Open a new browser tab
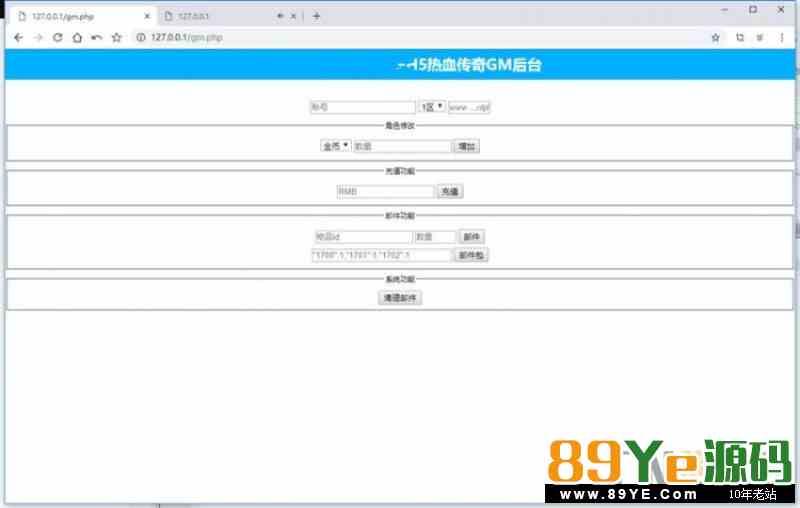The image size is (800, 508). (x=316, y=16)
